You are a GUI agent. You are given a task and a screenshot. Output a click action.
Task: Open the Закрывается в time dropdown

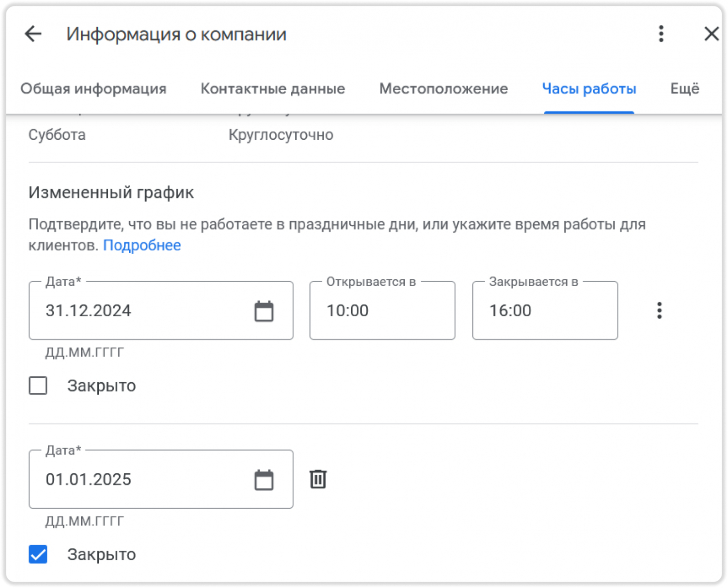coord(545,311)
